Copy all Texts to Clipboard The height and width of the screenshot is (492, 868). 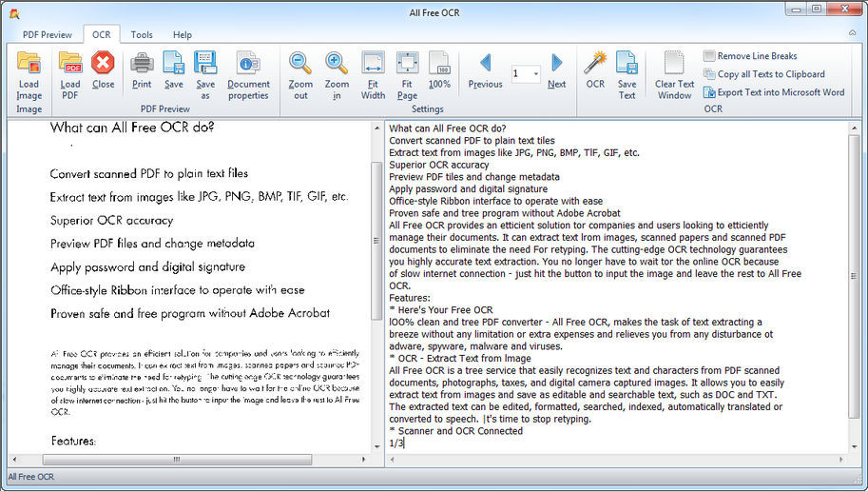pyautogui.click(x=764, y=74)
